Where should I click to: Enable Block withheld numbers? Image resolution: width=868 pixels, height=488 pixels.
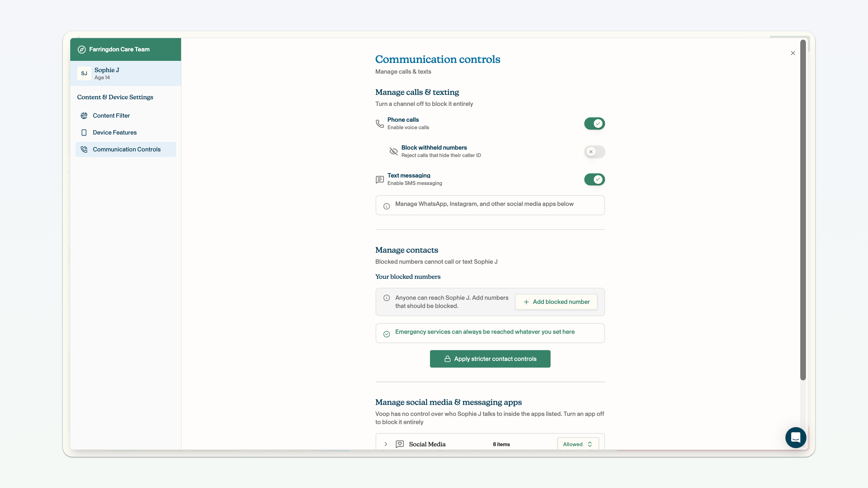coord(594,152)
